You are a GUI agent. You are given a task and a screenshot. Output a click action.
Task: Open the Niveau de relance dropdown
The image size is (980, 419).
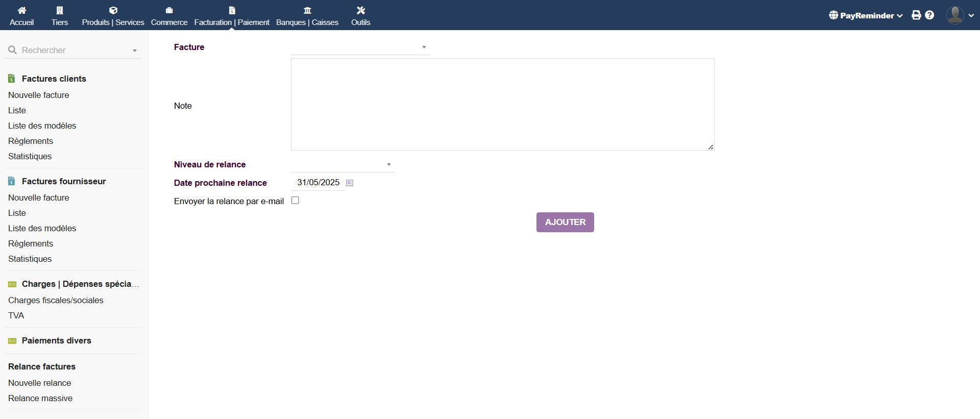342,165
